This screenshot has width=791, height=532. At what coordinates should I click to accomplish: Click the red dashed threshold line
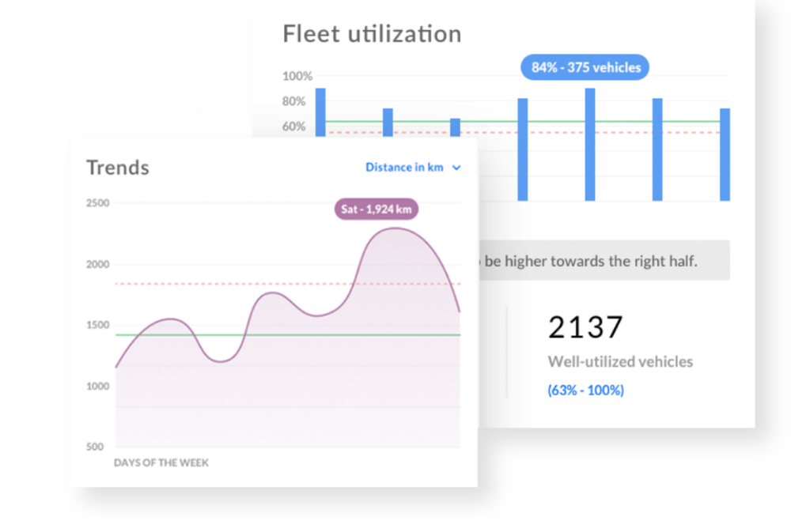[x=237, y=283]
